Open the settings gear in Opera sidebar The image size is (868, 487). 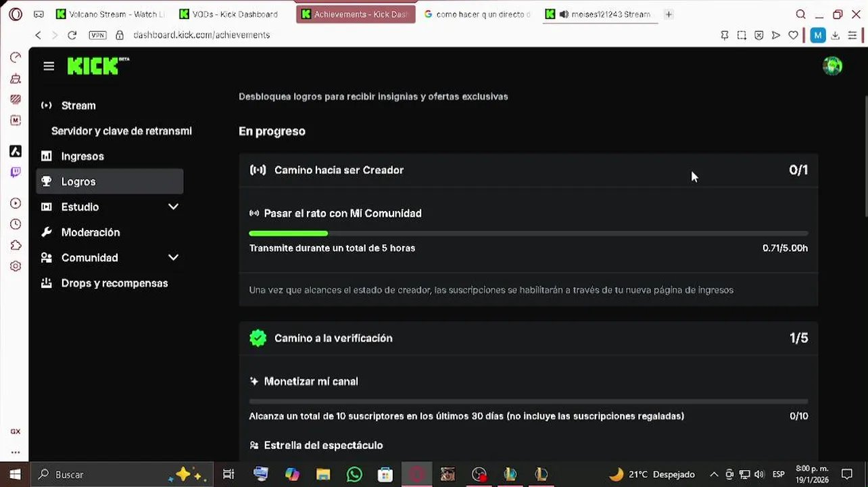click(x=16, y=266)
